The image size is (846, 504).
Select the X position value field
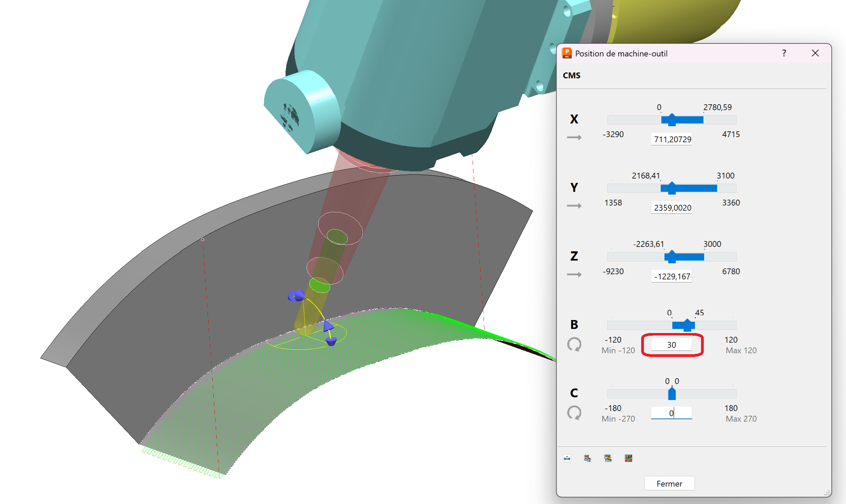(x=671, y=139)
